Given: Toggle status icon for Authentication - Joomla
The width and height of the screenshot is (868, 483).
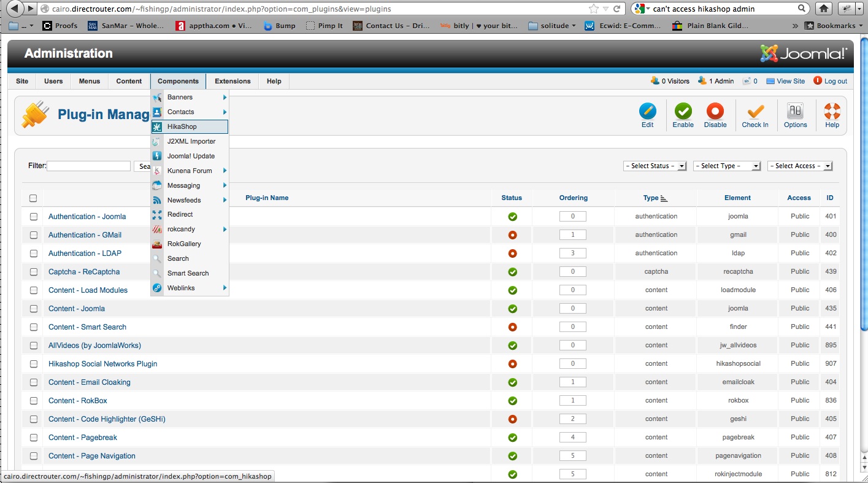Looking at the screenshot, I should 512,217.
